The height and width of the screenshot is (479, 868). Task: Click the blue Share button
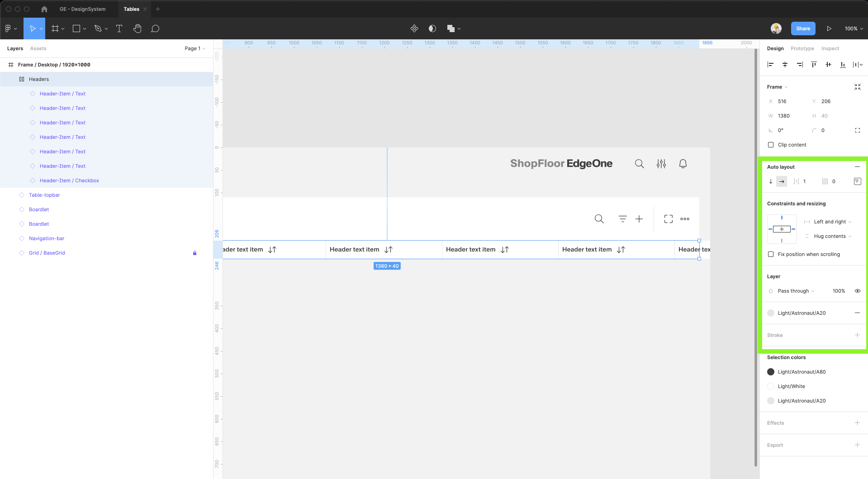tap(803, 28)
